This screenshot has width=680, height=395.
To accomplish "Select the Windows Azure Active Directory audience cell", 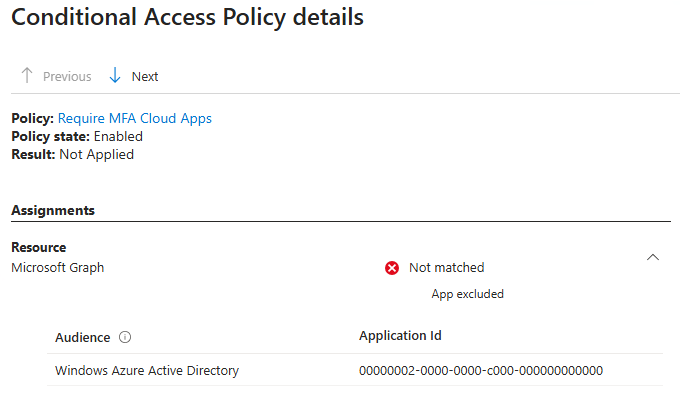I will 147,371.
